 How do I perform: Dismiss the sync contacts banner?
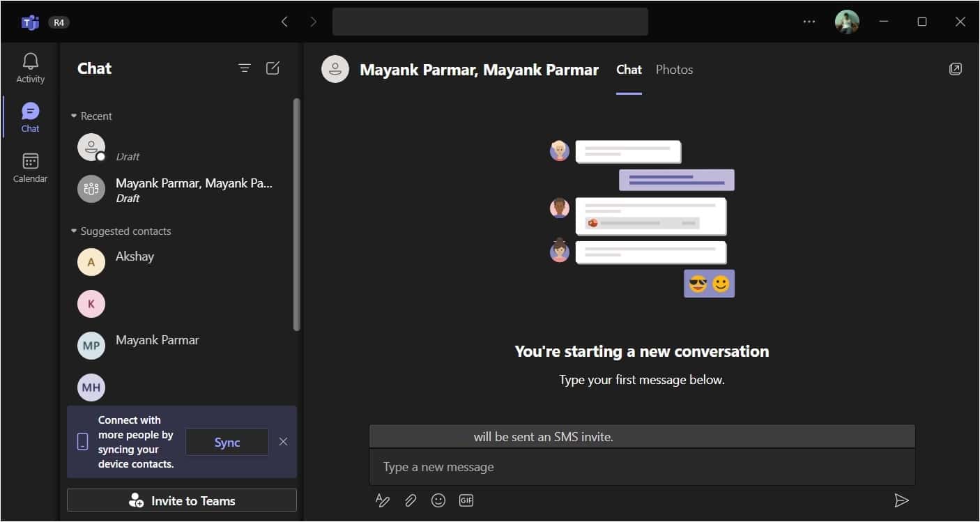283,441
